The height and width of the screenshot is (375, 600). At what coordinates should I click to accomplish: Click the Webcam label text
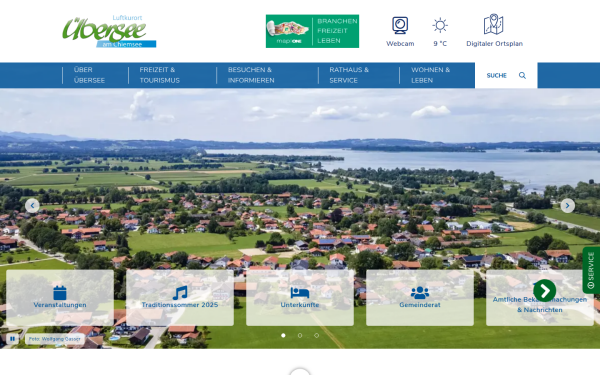tap(400, 44)
